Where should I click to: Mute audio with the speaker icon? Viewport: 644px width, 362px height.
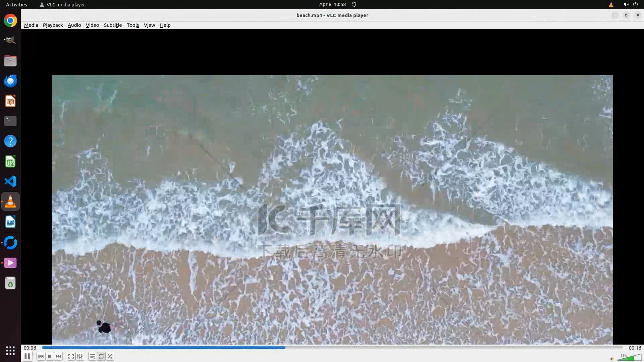pyautogui.click(x=612, y=359)
